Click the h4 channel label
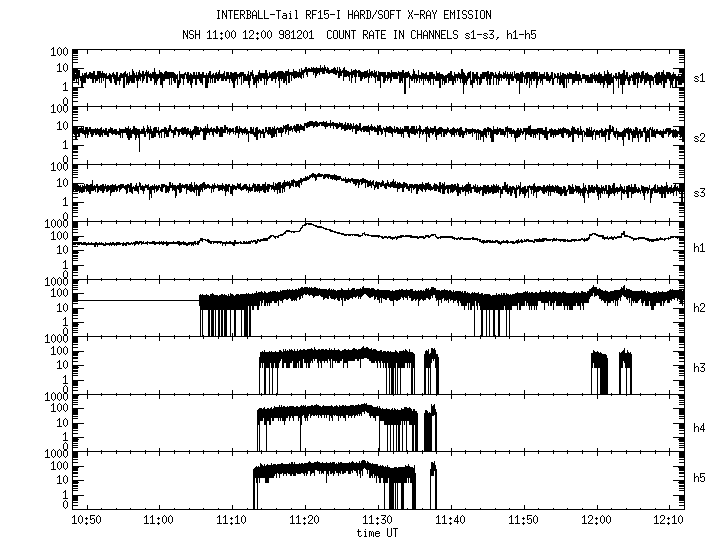 (699, 427)
